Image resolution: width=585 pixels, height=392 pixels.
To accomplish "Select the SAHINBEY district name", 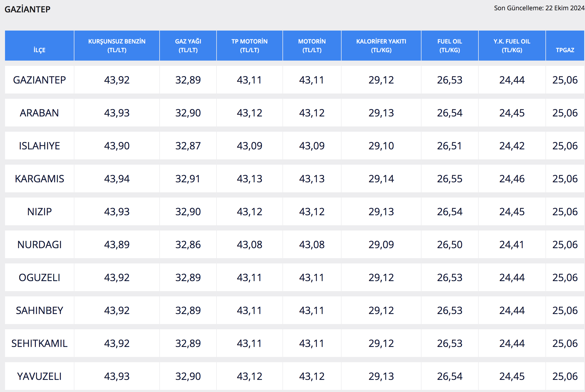I will click(x=39, y=310).
